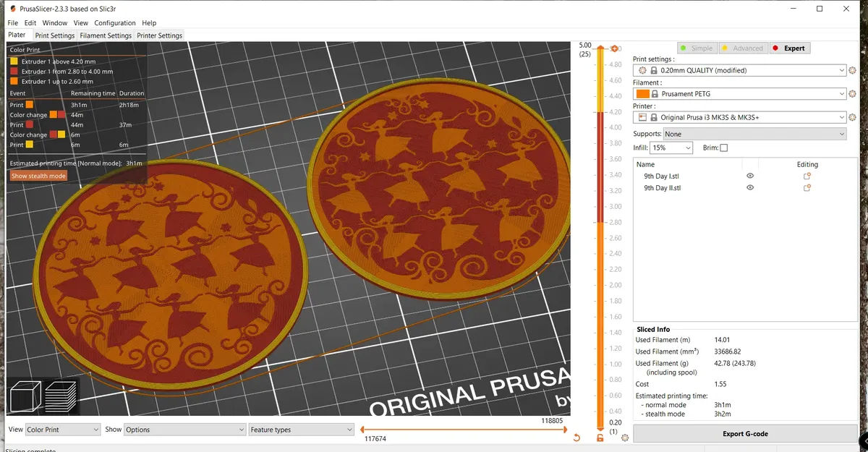Click the 'Extruder 1 from 2.80 to 4.00 mm' legend entry

(x=61, y=72)
